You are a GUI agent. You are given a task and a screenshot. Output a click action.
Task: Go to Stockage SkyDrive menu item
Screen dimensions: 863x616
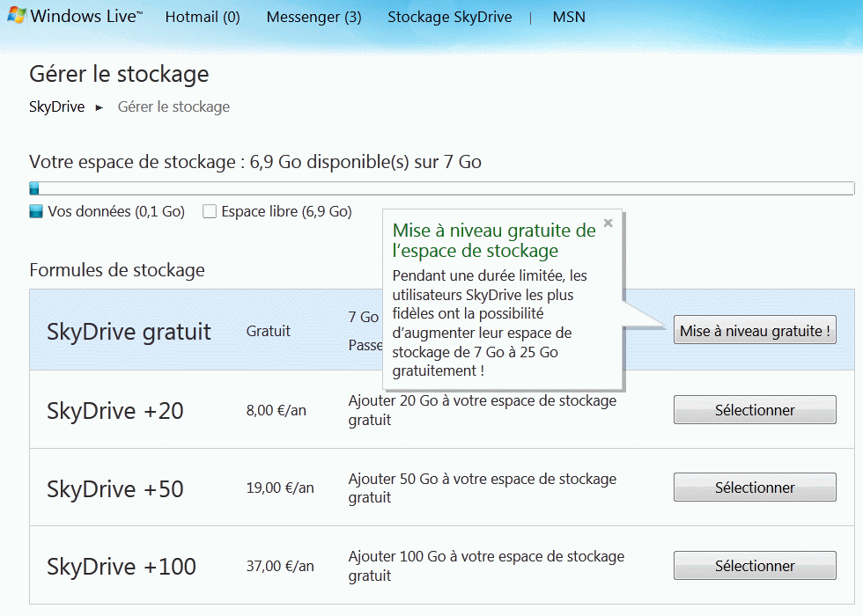(x=450, y=17)
